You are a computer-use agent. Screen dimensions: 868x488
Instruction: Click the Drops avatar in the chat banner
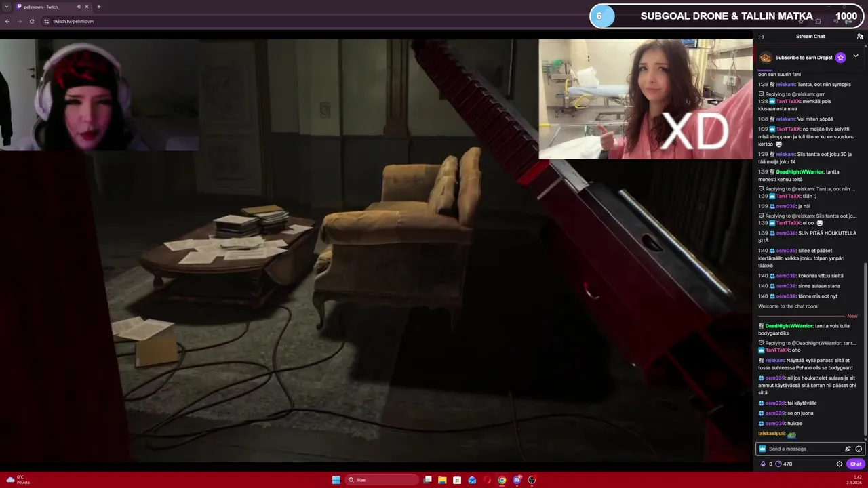click(x=766, y=58)
